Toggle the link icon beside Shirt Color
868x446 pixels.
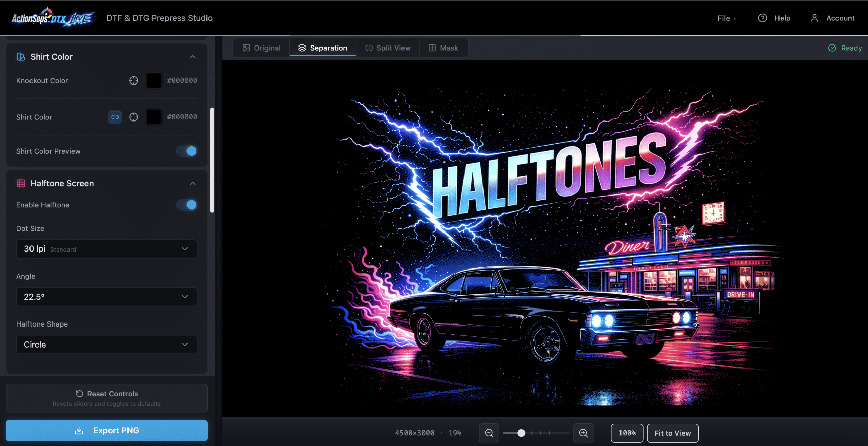click(x=115, y=117)
